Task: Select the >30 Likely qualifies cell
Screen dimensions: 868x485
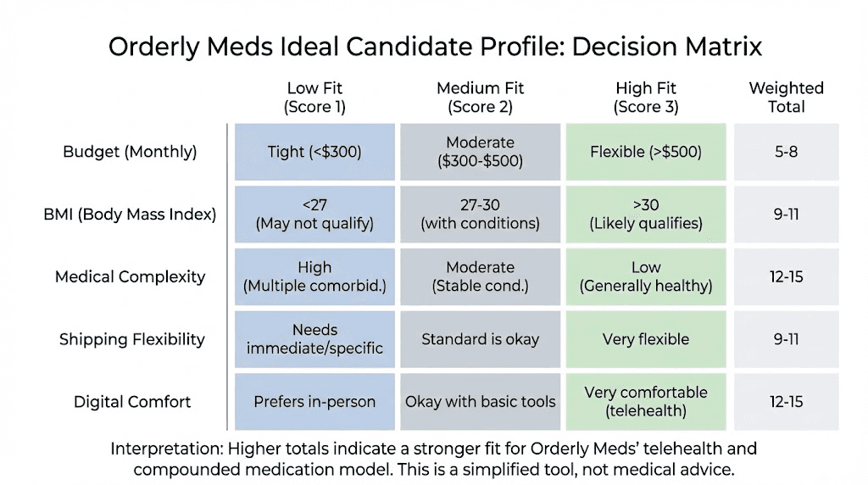Action: tap(645, 215)
